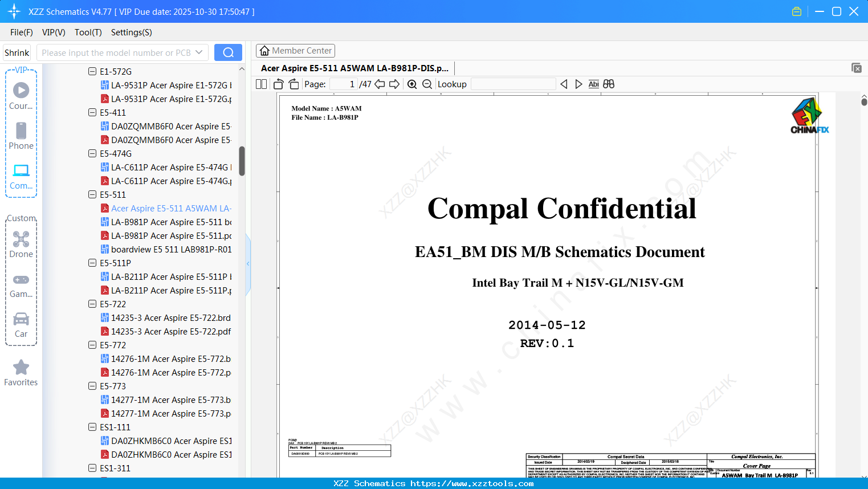Go to the previous page arrow

pyautogui.click(x=380, y=84)
